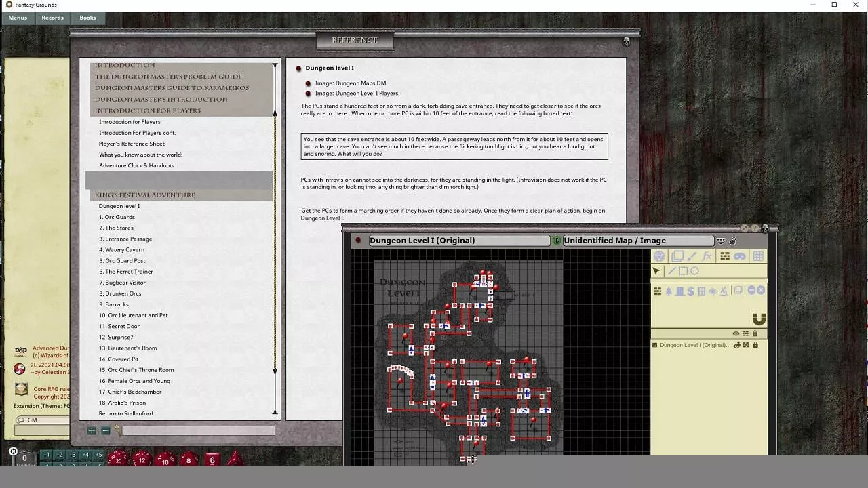The width and height of the screenshot is (868, 488).
Task: Toggle visibility of Dungeon Level I (Original) layer
Action: [736, 345]
